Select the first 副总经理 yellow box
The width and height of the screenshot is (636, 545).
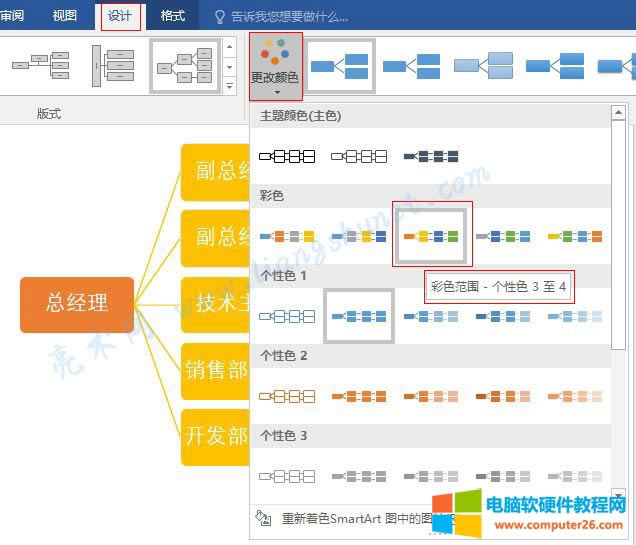[215, 172]
